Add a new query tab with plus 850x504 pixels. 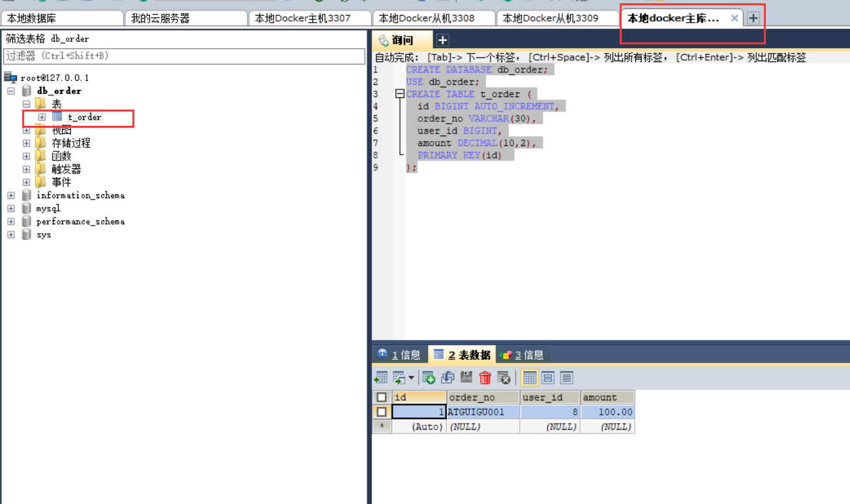[442, 40]
